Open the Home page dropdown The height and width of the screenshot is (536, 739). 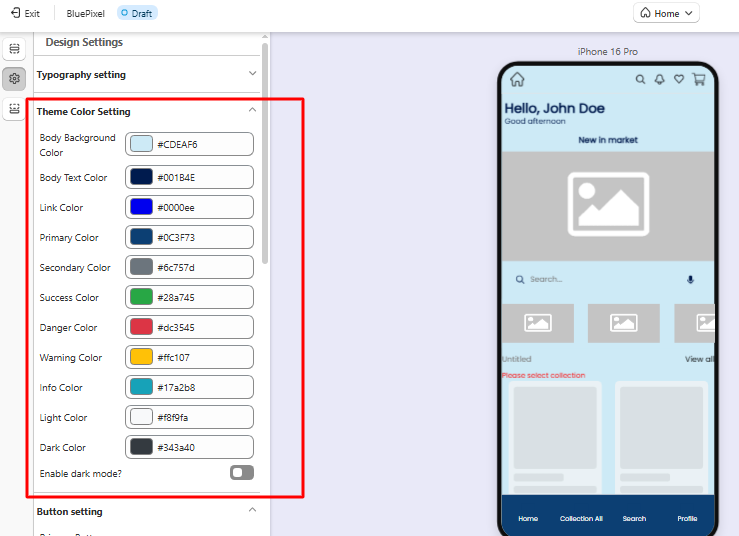(x=666, y=13)
